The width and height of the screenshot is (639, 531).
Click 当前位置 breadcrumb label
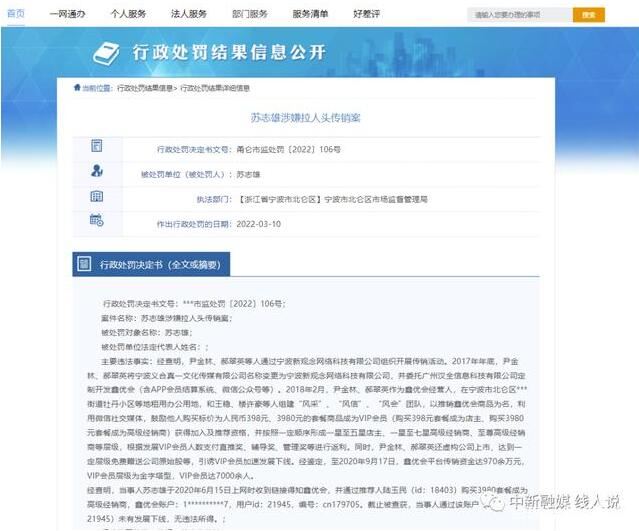click(97, 88)
